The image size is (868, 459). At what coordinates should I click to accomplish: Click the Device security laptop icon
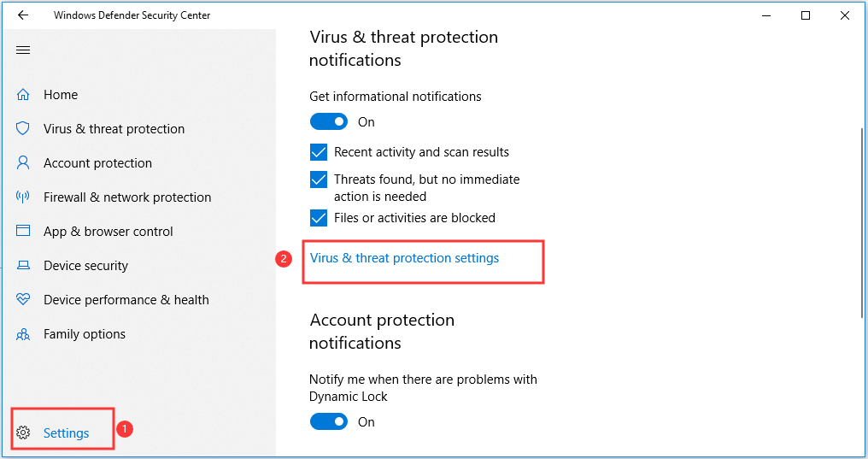[24, 266]
